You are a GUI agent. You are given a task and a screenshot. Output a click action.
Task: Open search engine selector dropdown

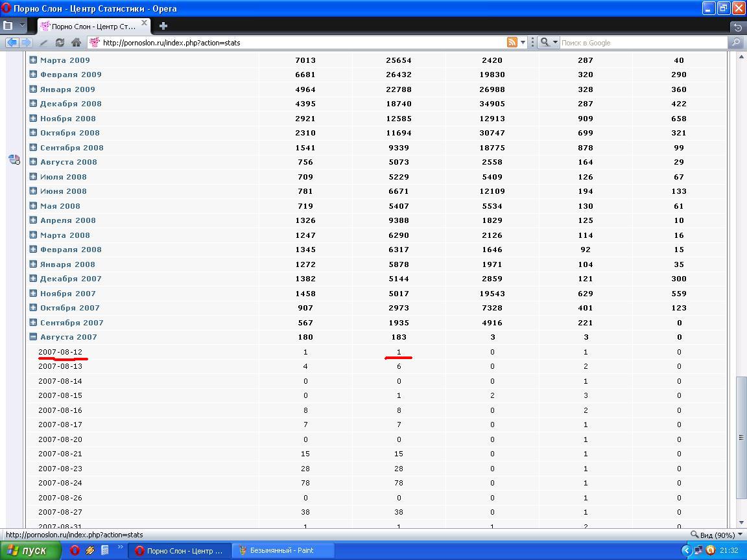coord(549,42)
